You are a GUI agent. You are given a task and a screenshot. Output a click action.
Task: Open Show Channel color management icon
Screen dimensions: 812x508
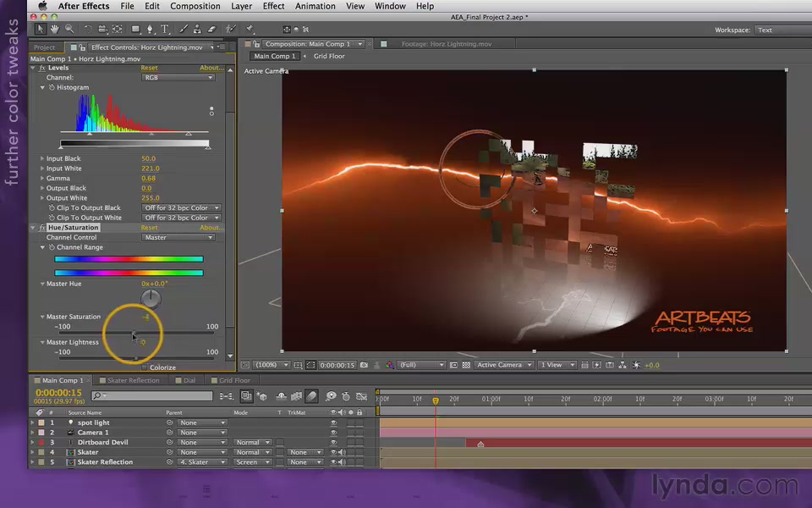tap(389, 365)
